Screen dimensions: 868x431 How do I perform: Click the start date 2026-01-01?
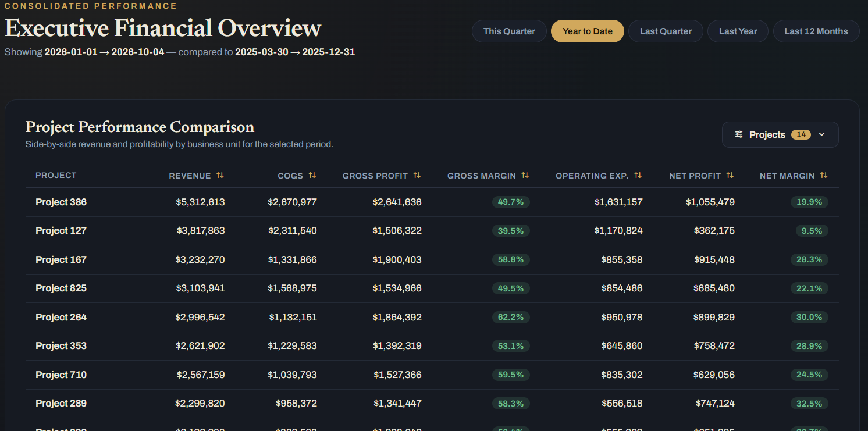(71, 52)
